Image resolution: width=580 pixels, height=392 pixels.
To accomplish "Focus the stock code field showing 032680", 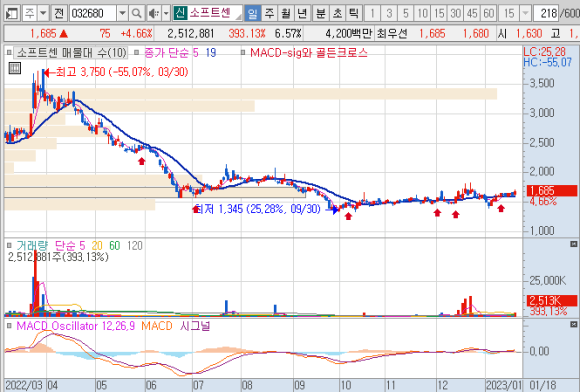I will [92, 14].
